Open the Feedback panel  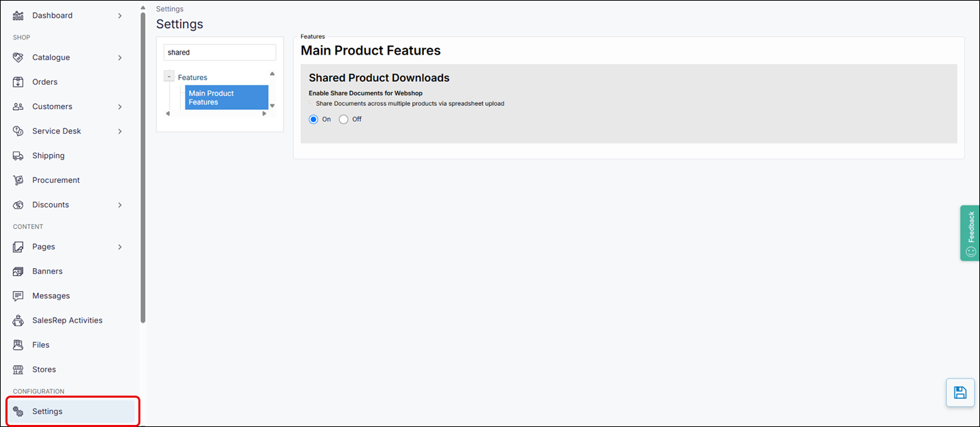970,233
